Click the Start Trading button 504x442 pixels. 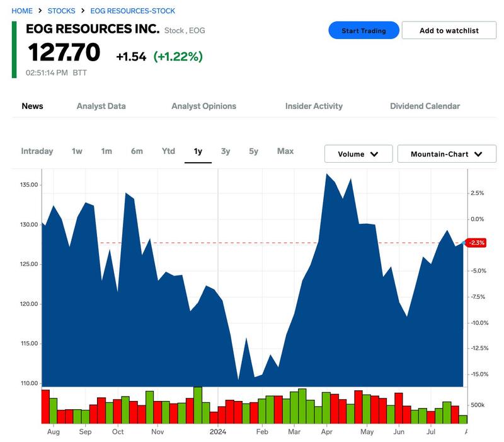364,30
